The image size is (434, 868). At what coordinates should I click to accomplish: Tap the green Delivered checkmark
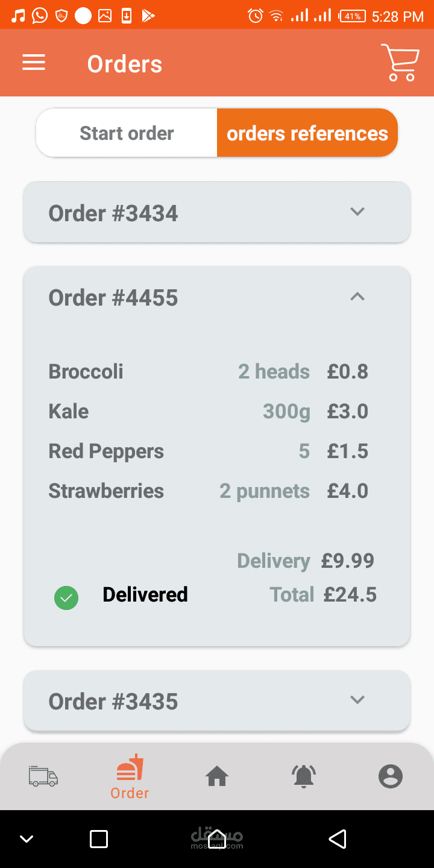point(66,598)
